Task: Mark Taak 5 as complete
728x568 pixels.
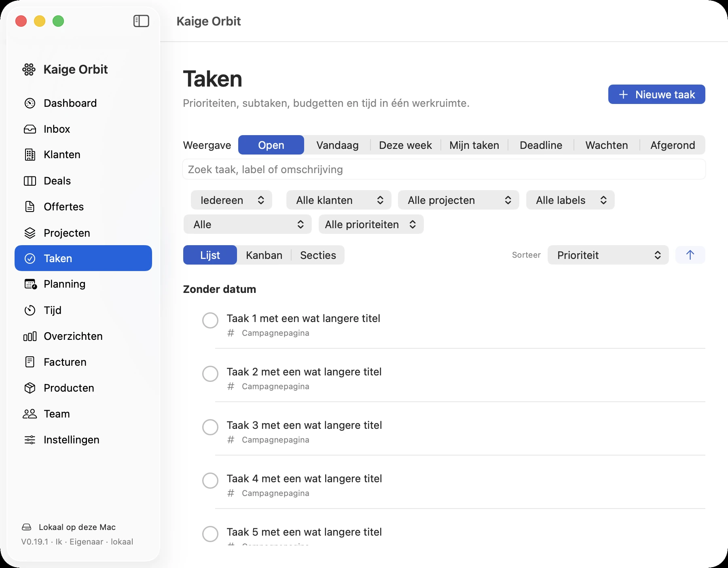Action: (x=210, y=534)
